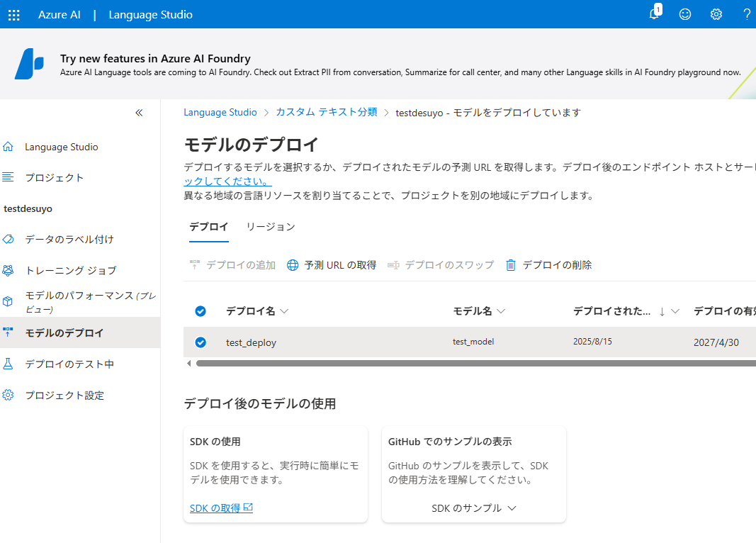Click the デプロイのテスト中 flask icon
The image size is (756, 543).
coord(9,364)
